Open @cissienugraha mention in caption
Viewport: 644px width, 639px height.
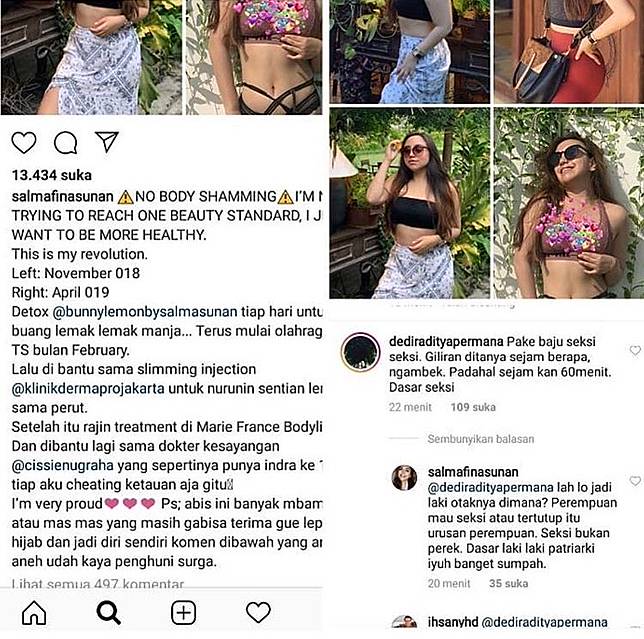62,465
